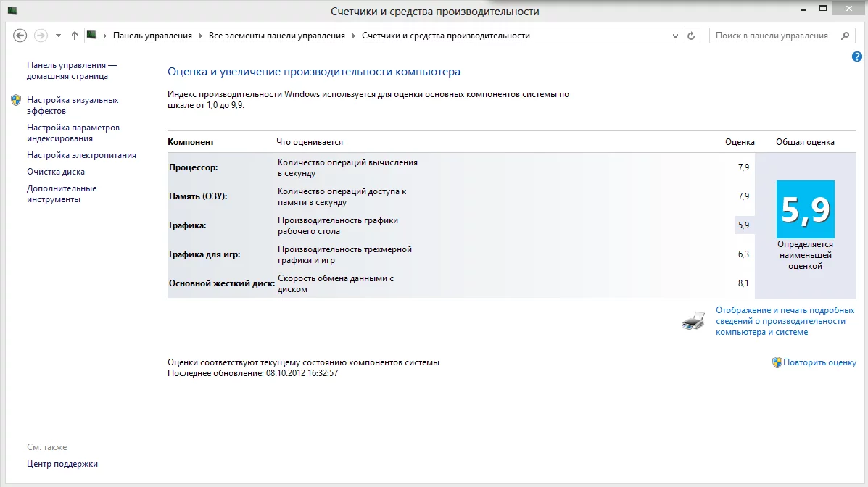The image size is (868, 487).
Task: Maximize the performance window
Action: point(823,8)
